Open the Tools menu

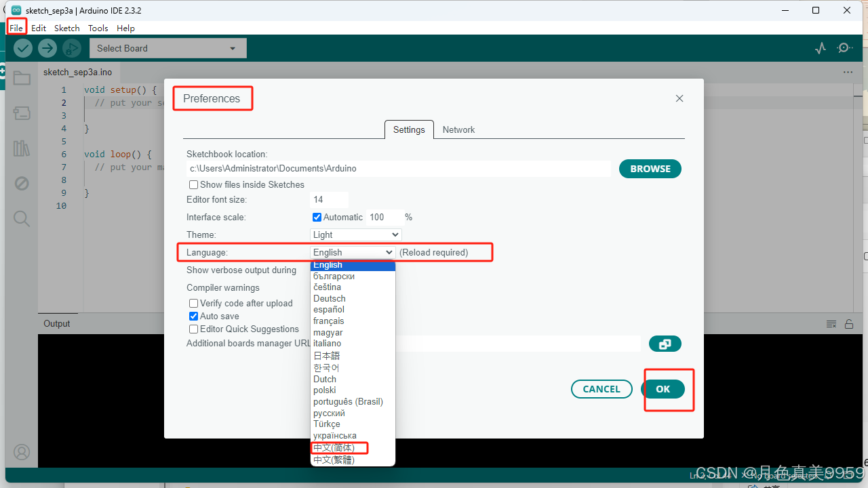[98, 28]
